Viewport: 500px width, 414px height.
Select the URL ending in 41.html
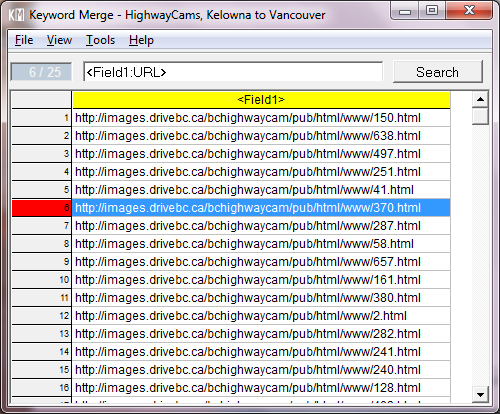pos(261,190)
